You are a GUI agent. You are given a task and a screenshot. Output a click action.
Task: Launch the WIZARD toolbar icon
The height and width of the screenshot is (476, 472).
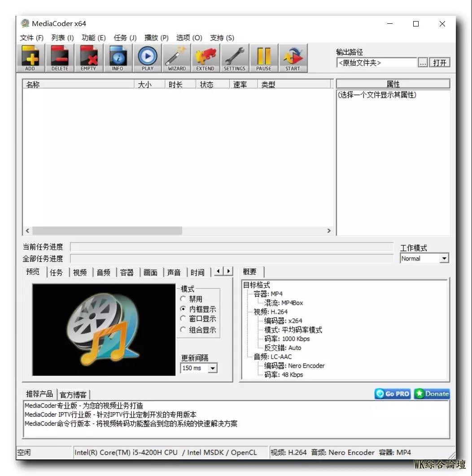pos(176,58)
